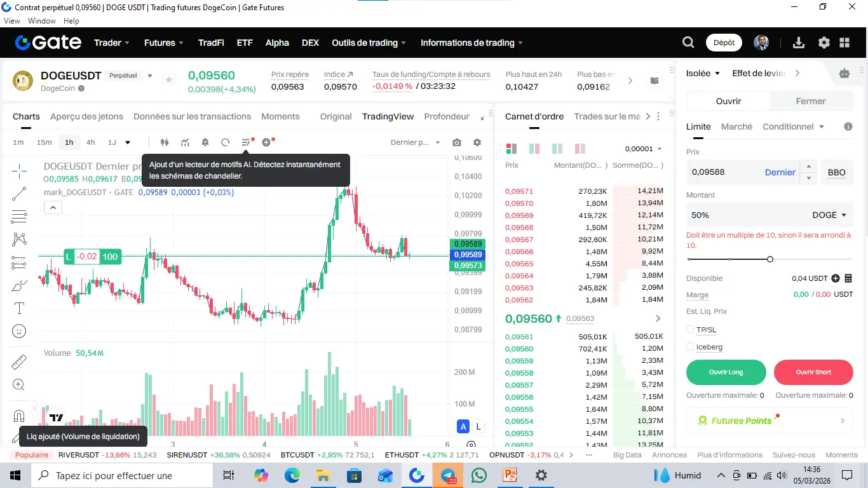
Task: Select the trend line drawing tool
Action: coord(19,194)
